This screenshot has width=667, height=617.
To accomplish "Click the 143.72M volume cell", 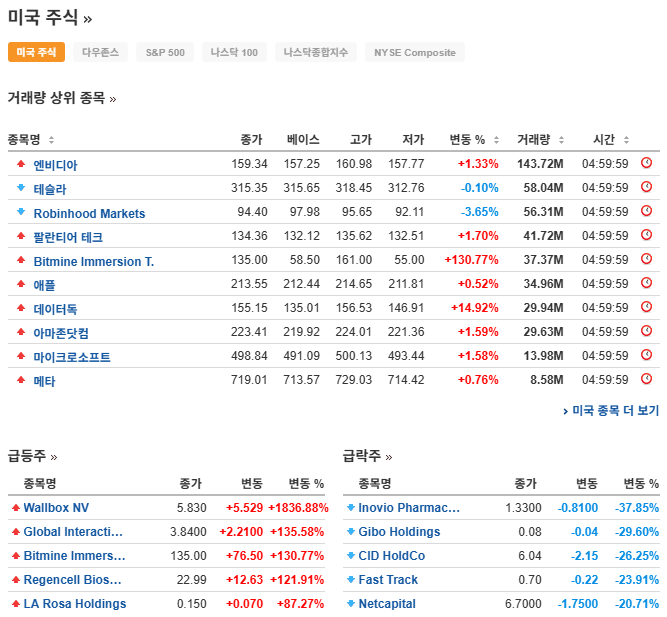I will 540,163.
